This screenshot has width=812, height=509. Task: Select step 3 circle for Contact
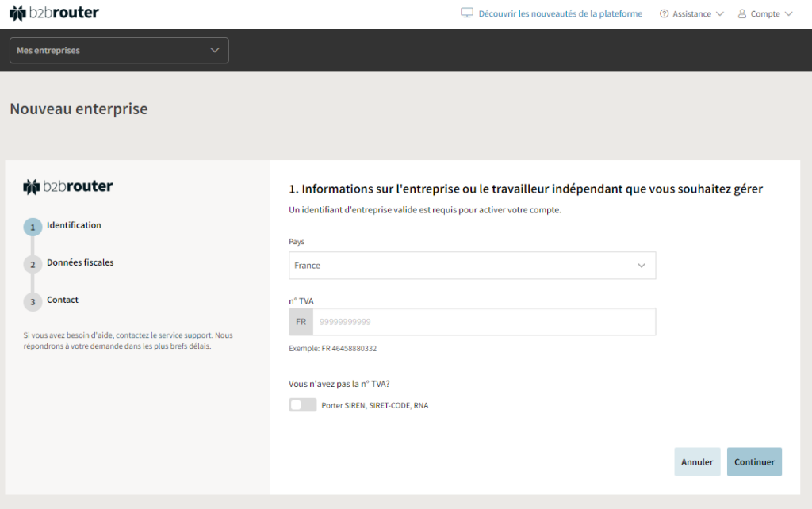coord(33,302)
